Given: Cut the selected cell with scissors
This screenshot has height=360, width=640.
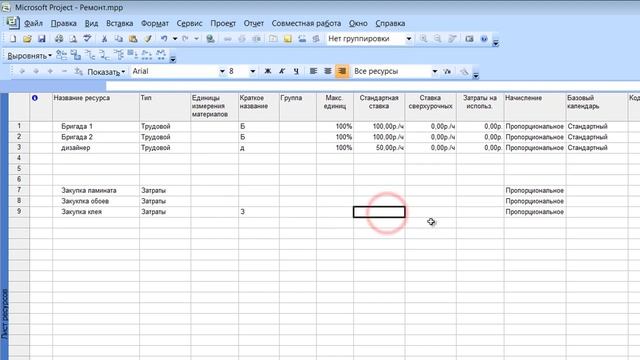Looking at the screenshot, I should click(104, 39).
